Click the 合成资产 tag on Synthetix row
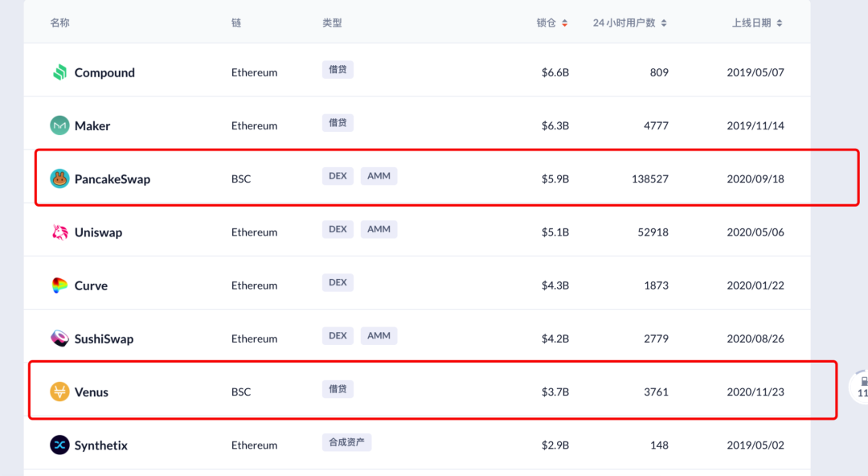868x476 pixels. [x=346, y=442]
